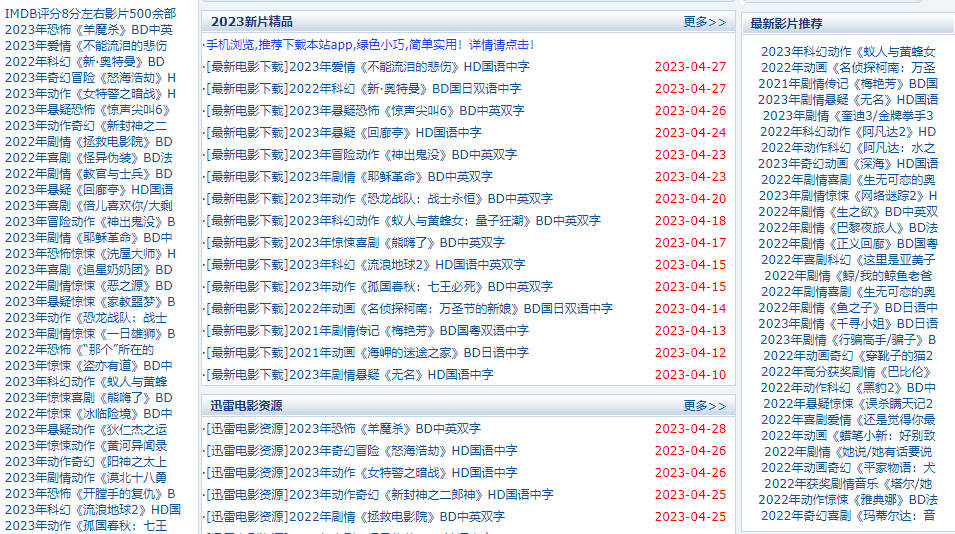Open 2023年奇幻动画《深海》 in right panel
955x534 pixels.
tap(848, 164)
